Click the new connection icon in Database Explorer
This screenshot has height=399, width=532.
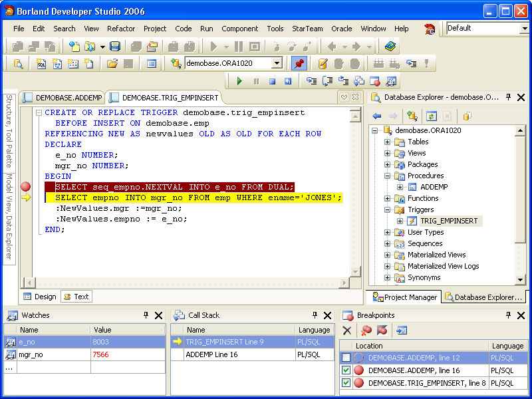[x=412, y=116]
